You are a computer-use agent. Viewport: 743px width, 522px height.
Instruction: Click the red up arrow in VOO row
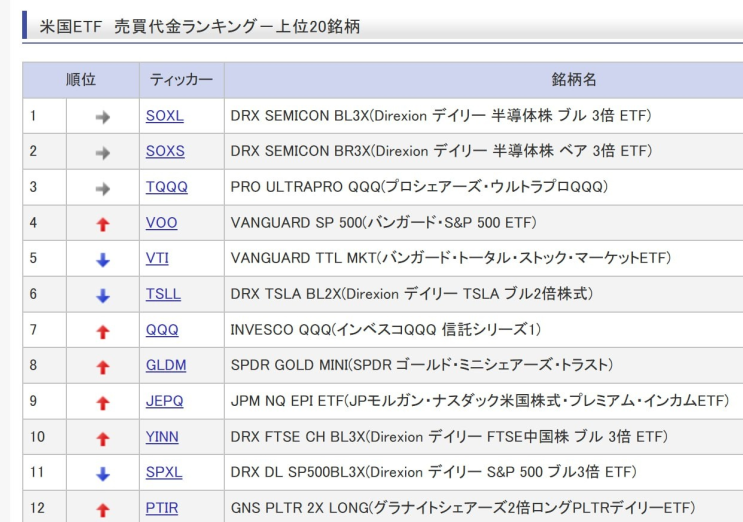coord(103,224)
